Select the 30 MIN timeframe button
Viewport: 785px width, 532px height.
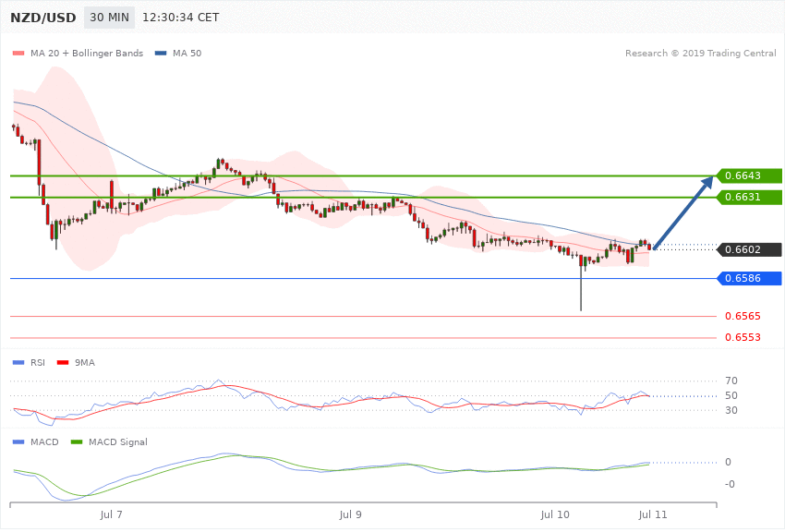(109, 18)
